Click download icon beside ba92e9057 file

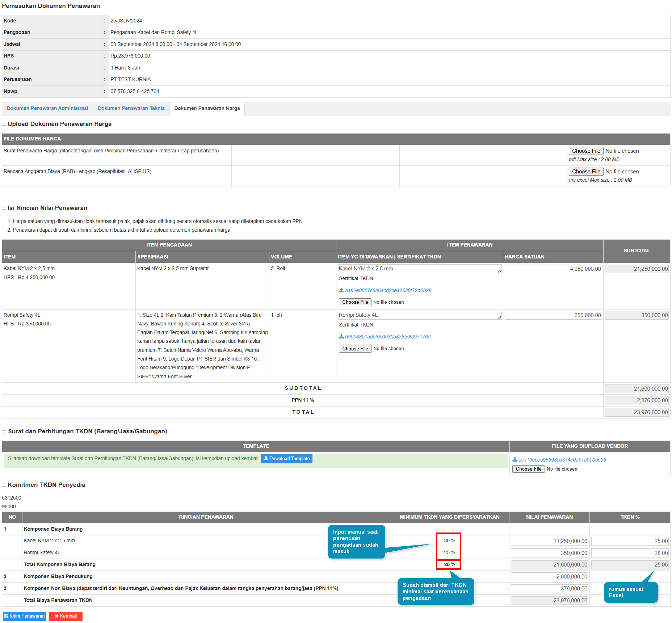[x=341, y=290]
